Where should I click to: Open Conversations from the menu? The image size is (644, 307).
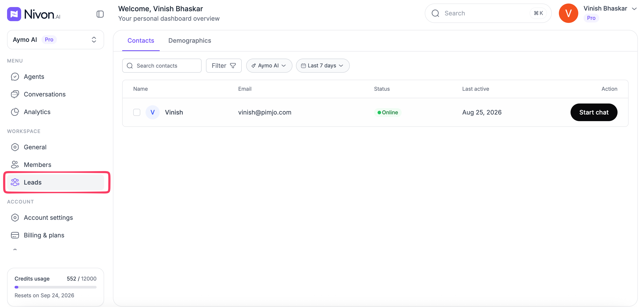56,94
